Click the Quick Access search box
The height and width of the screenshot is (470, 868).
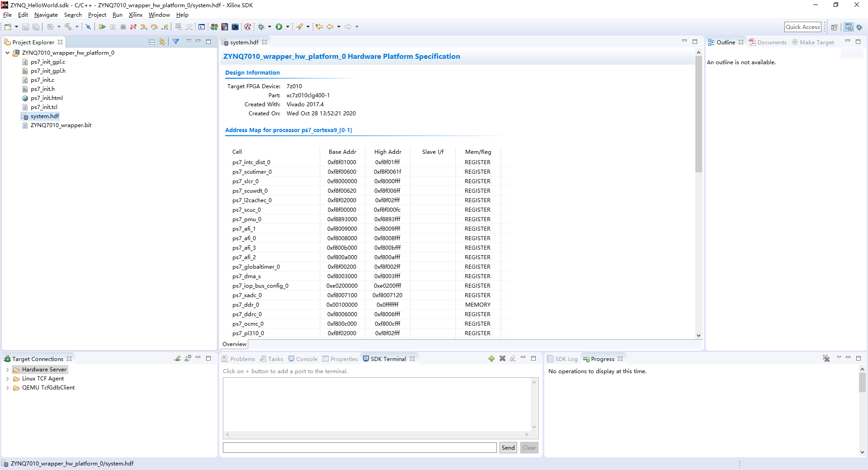click(x=803, y=27)
